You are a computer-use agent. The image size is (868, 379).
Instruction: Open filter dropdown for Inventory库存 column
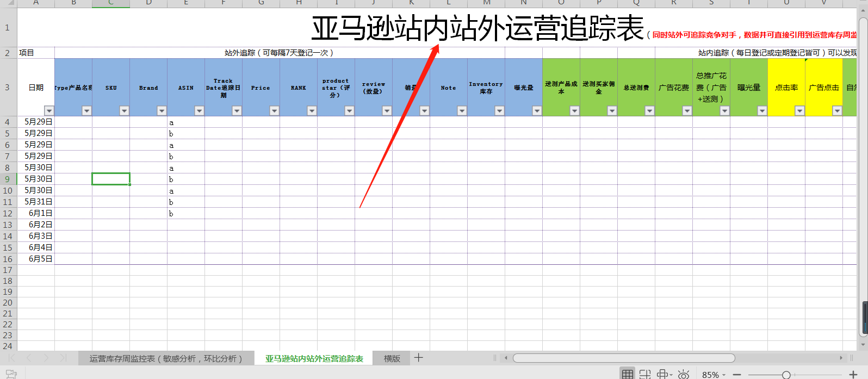point(499,111)
